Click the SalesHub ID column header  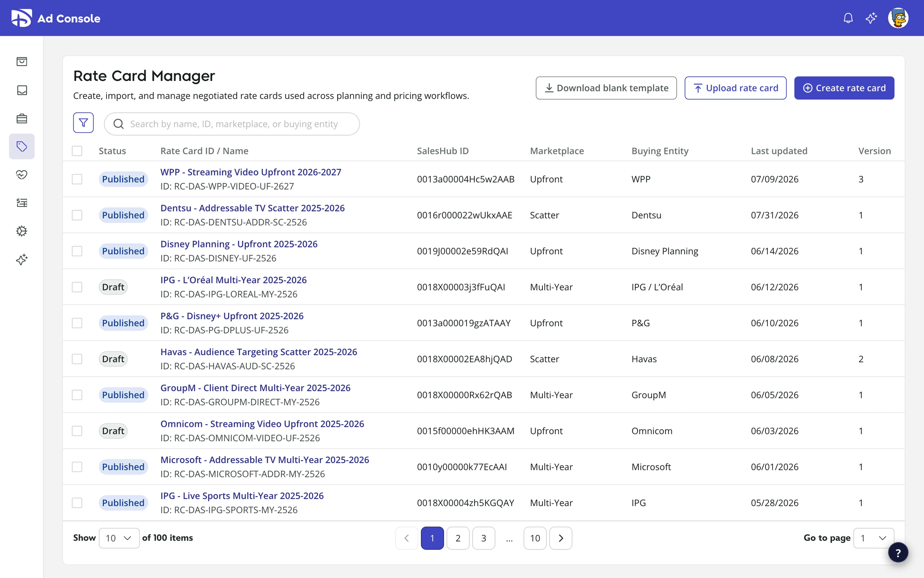(x=443, y=151)
